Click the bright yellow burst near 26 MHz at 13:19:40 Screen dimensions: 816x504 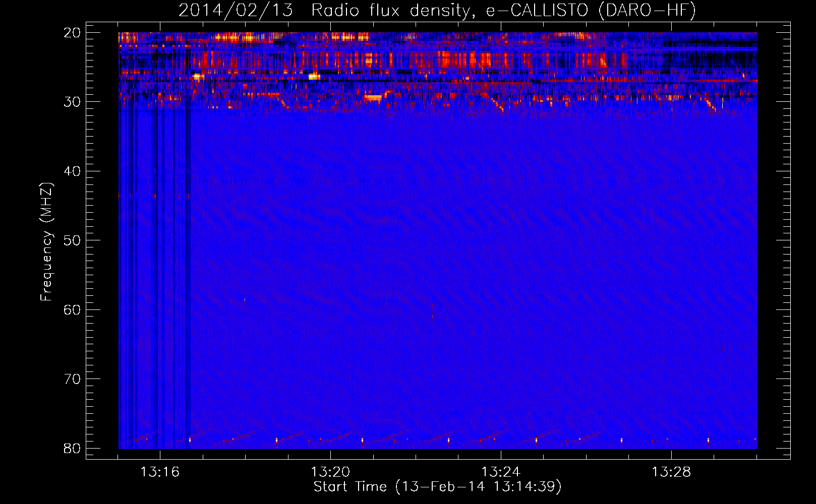[314, 77]
